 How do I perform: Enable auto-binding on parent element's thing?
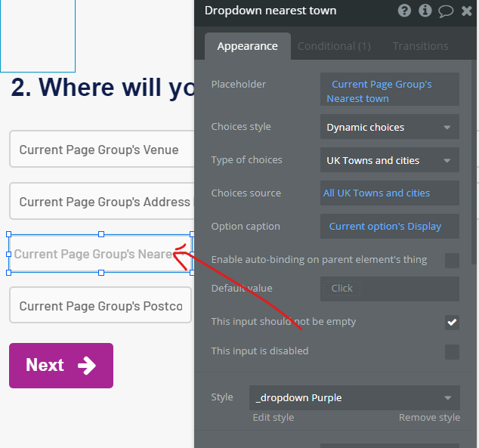452,260
